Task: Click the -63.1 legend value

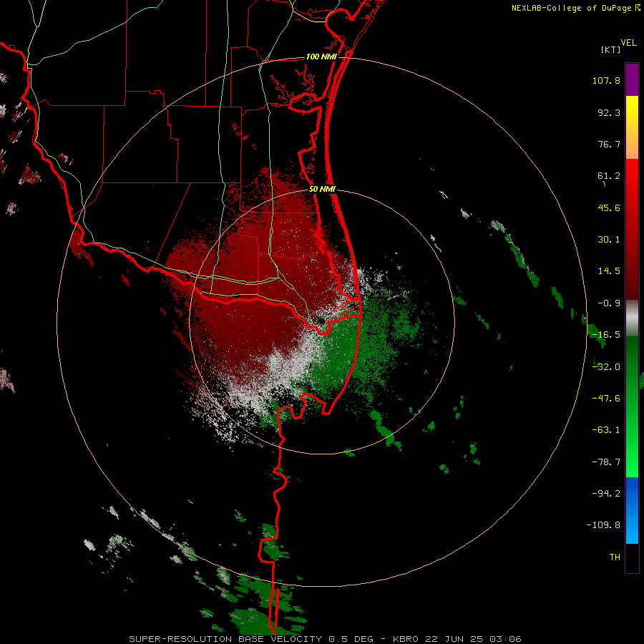Action: [x=606, y=430]
